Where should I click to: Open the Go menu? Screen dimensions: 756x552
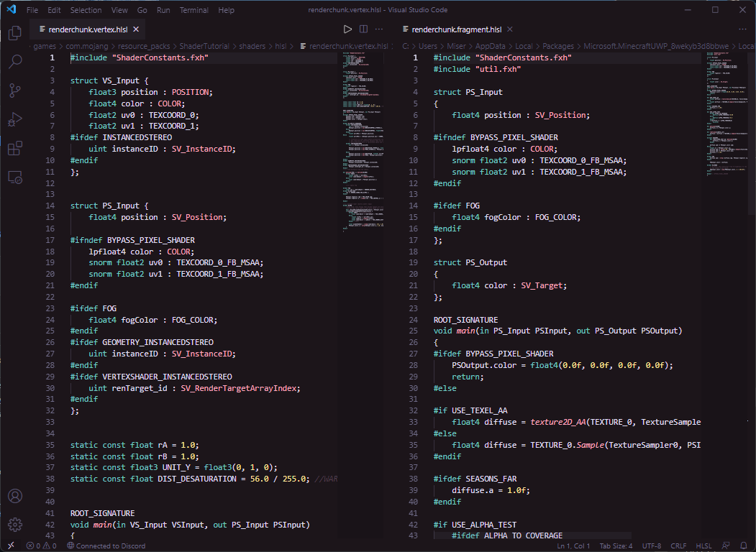(x=142, y=10)
